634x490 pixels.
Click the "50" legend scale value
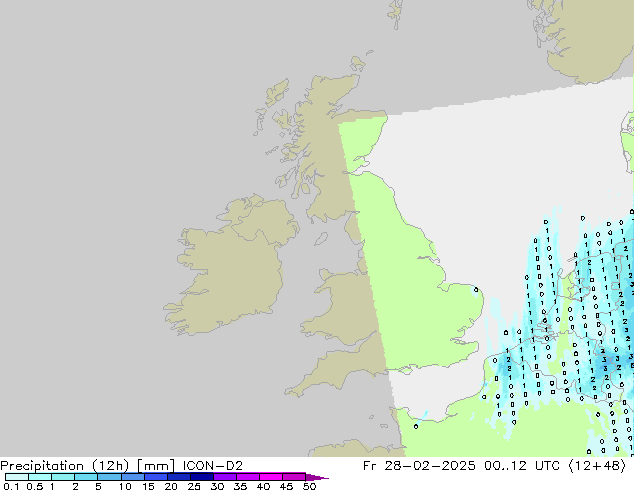[309, 486]
